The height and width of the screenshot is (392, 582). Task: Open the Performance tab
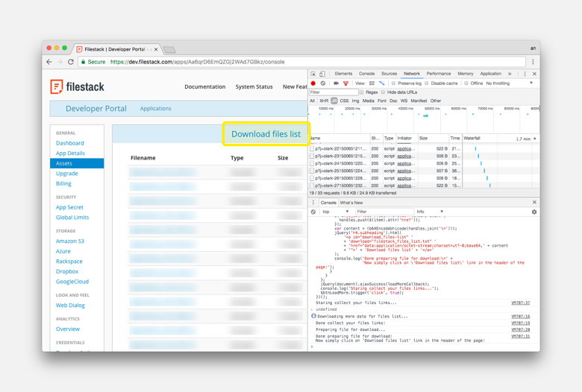(438, 74)
